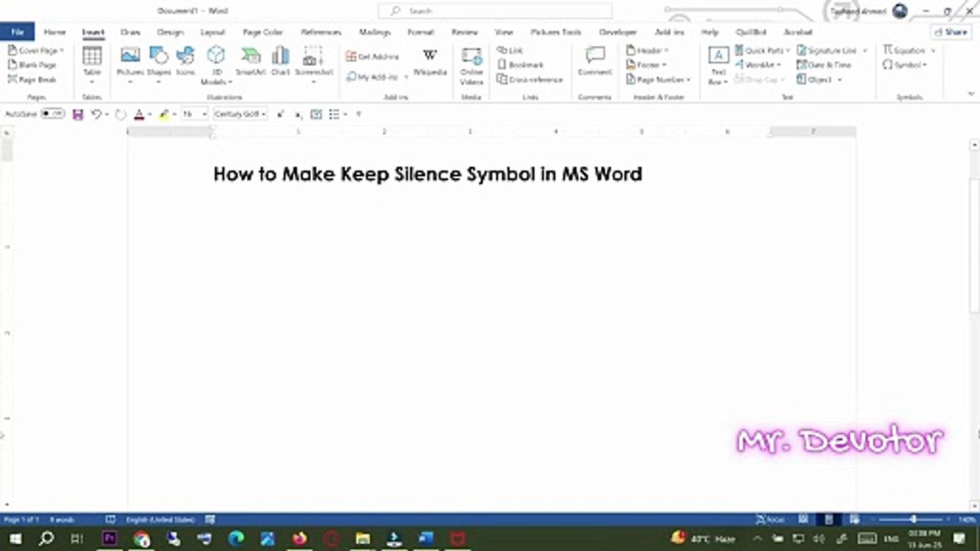This screenshot has height=551, width=980.
Task: Insert a Cross-reference
Action: pyautogui.click(x=530, y=80)
